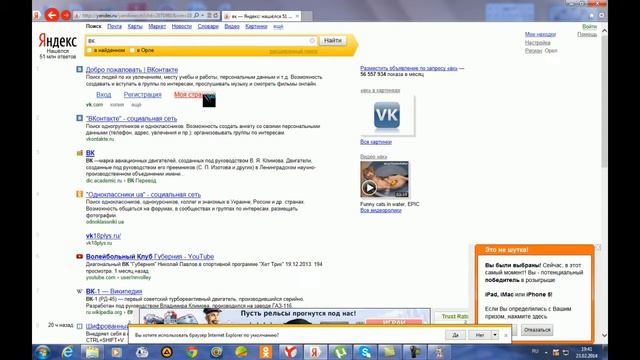
Task: Open the Словари service tab
Action: point(208,26)
